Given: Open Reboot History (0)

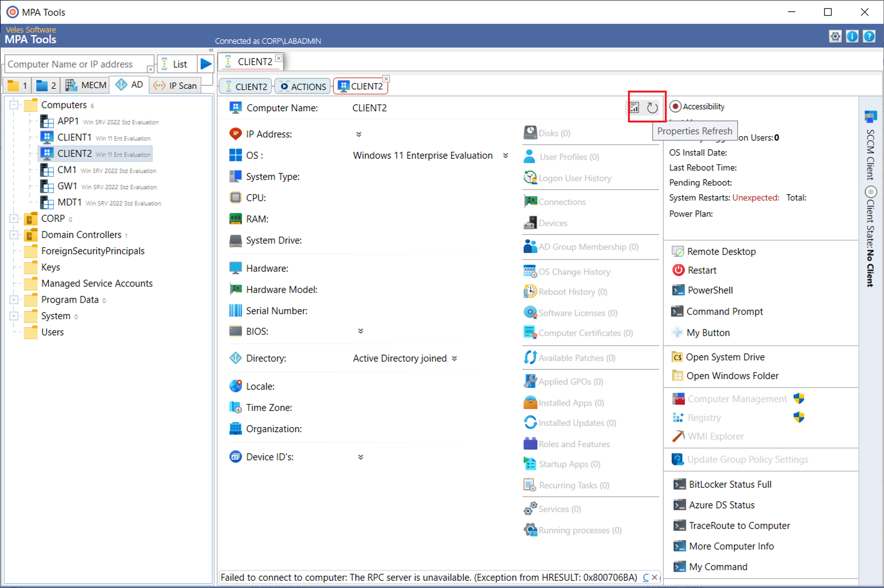Looking at the screenshot, I should pos(565,292).
